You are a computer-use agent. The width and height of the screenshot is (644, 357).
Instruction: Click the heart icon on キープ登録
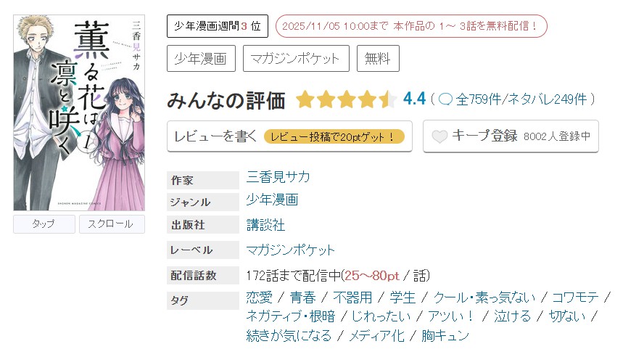439,136
